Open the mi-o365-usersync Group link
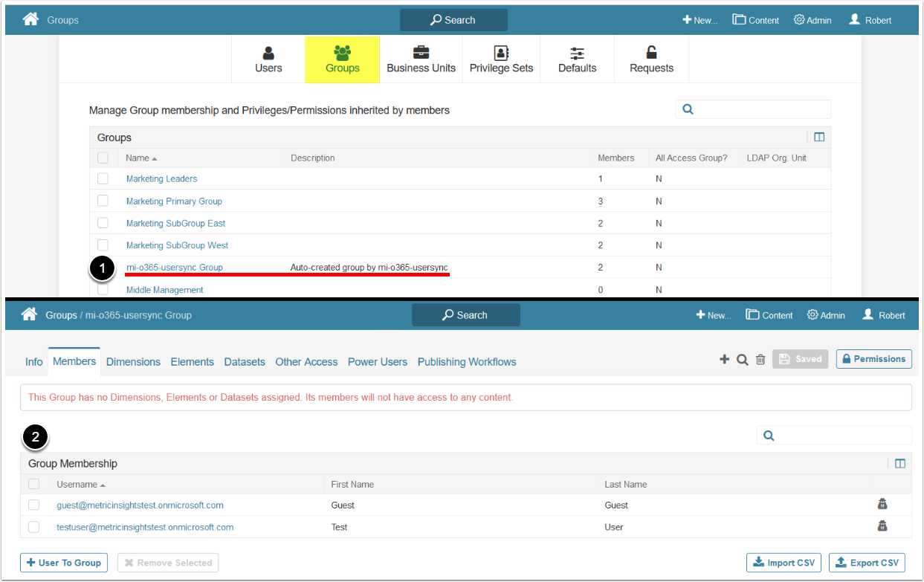 tap(174, 267)
